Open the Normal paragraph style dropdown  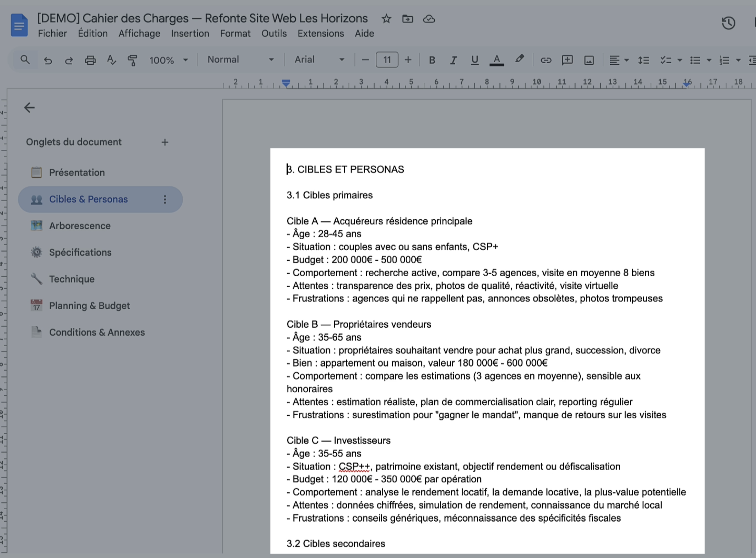241,60
